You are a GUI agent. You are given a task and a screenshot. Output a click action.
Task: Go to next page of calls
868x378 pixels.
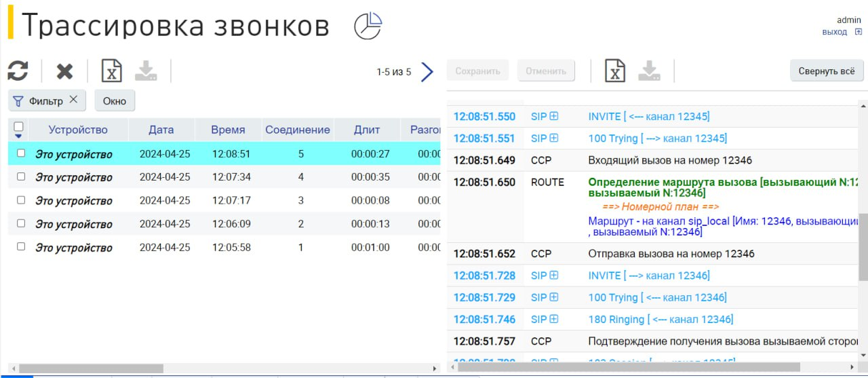[x=427, y=71]
